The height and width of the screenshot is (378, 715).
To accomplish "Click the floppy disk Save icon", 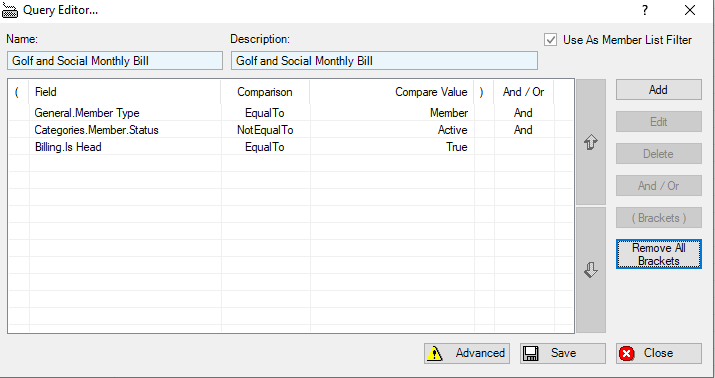I will click(x=530, y=353).
